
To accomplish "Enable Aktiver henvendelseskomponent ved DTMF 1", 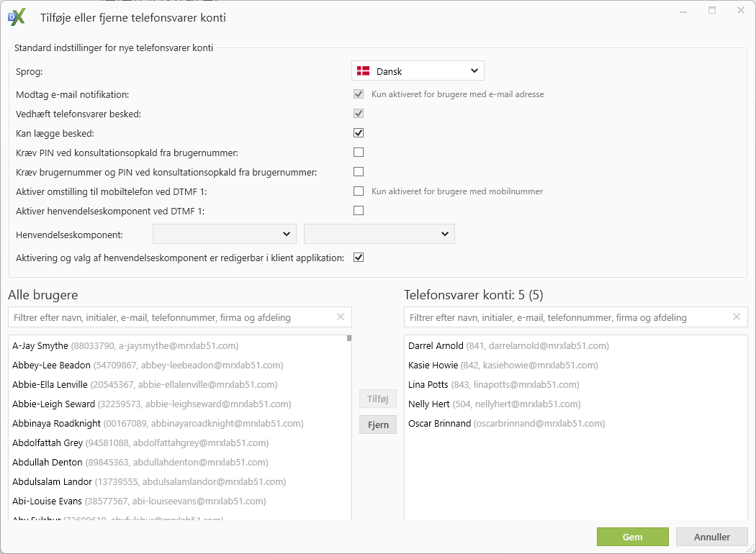I will 359,211.
